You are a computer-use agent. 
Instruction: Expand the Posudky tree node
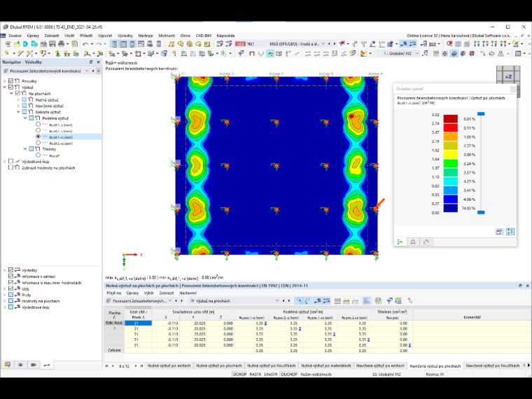pos(5,81)
